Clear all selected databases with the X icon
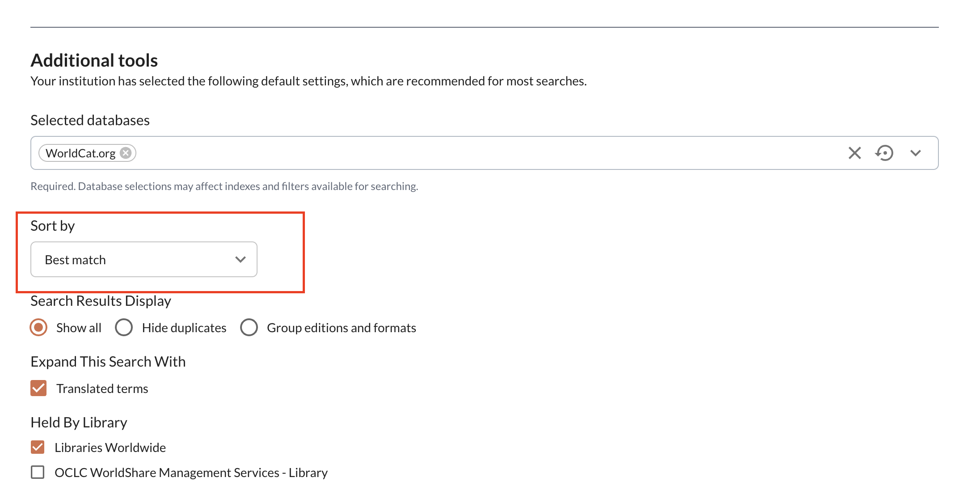 854,153
